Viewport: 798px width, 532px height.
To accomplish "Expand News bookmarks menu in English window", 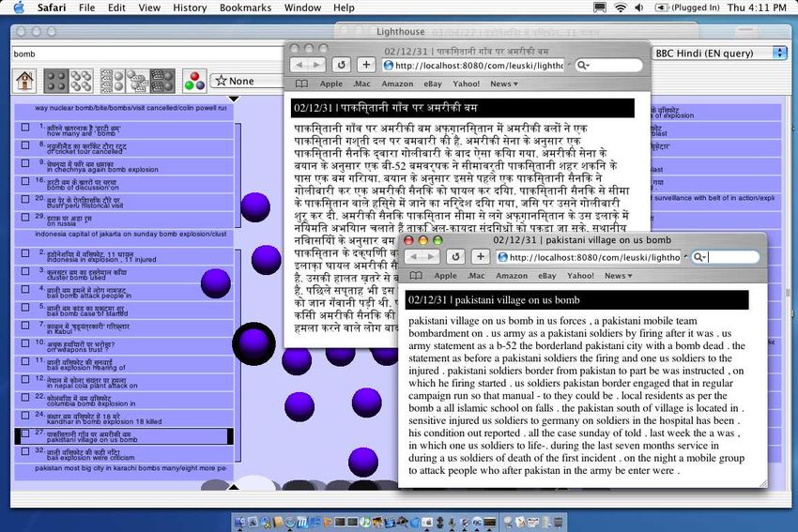I will (x=619, y=276).
